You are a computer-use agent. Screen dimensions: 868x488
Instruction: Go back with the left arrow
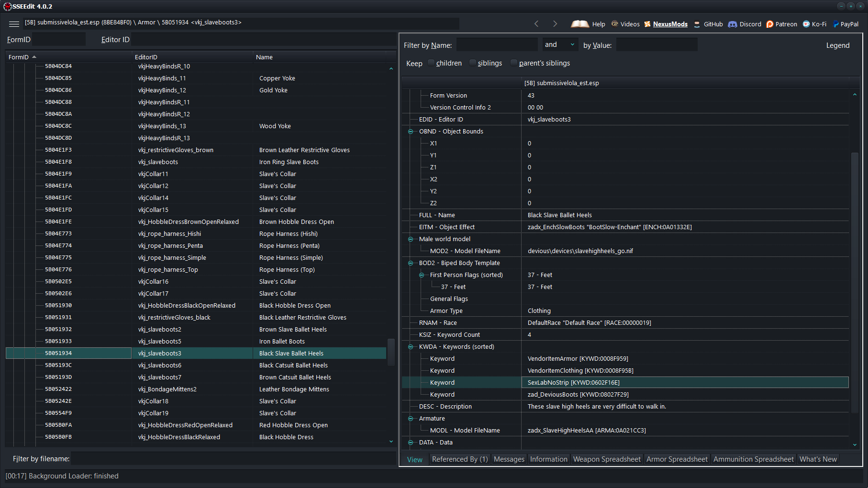536,24
